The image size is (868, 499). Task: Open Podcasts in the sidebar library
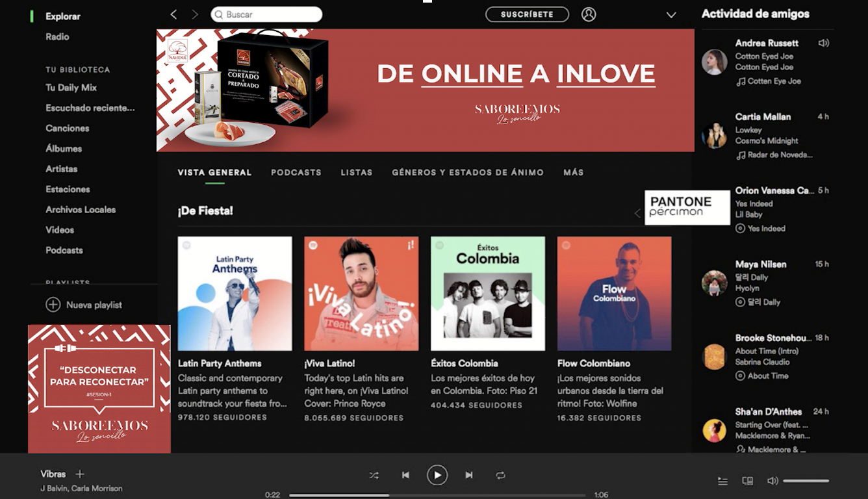click(64, 250)
